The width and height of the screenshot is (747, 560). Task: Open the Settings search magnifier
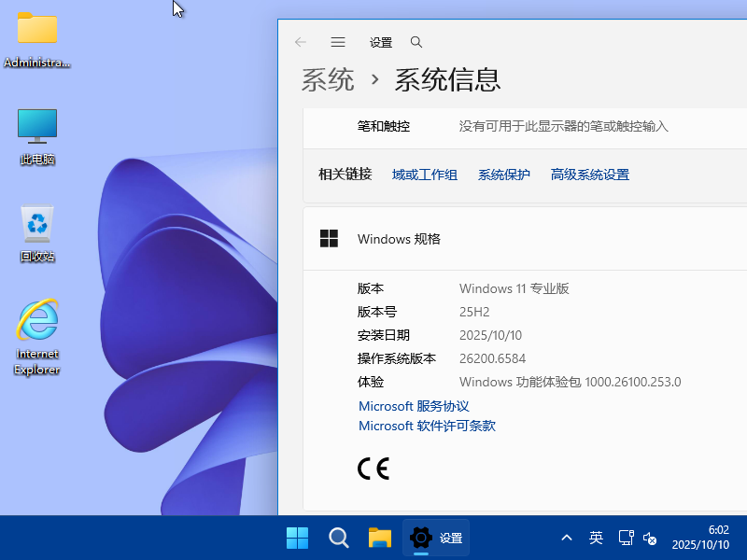pyautogui.click(x=416, y=42)
